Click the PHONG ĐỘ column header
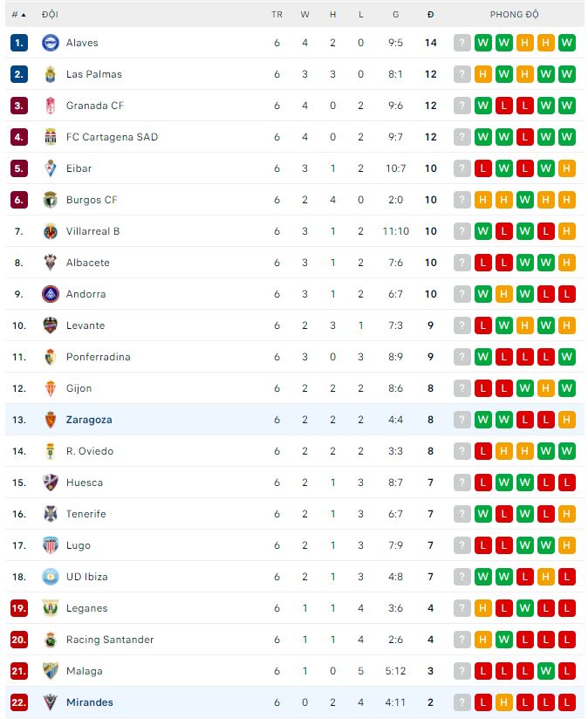588x719 pixels. point(515,14)
